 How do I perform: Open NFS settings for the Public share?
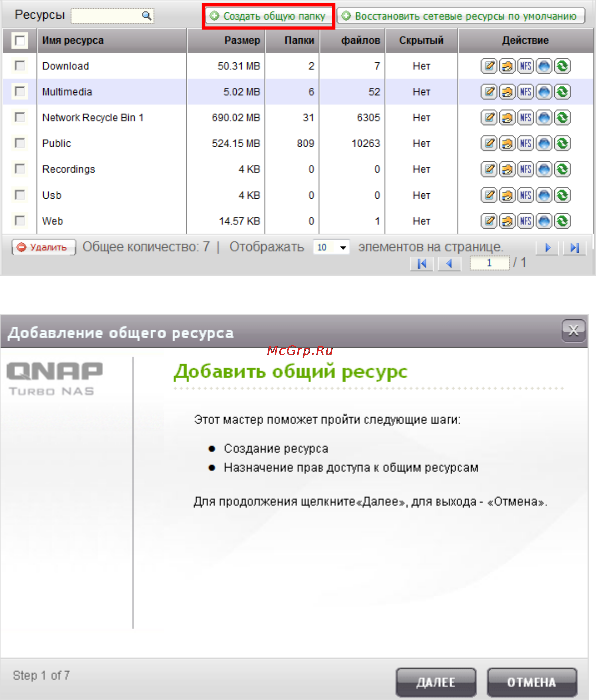(x=525, y=143)
